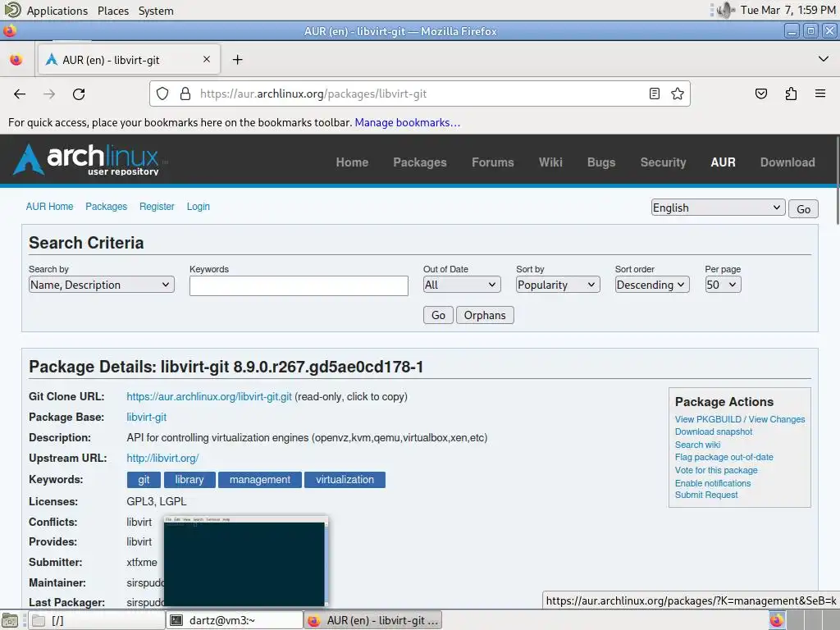Click Go button in Search Criteria
The image size is (840, 630).
point(438,315)
